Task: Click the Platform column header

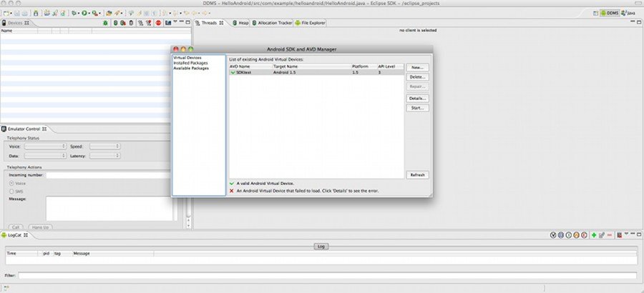Action: 364,66
